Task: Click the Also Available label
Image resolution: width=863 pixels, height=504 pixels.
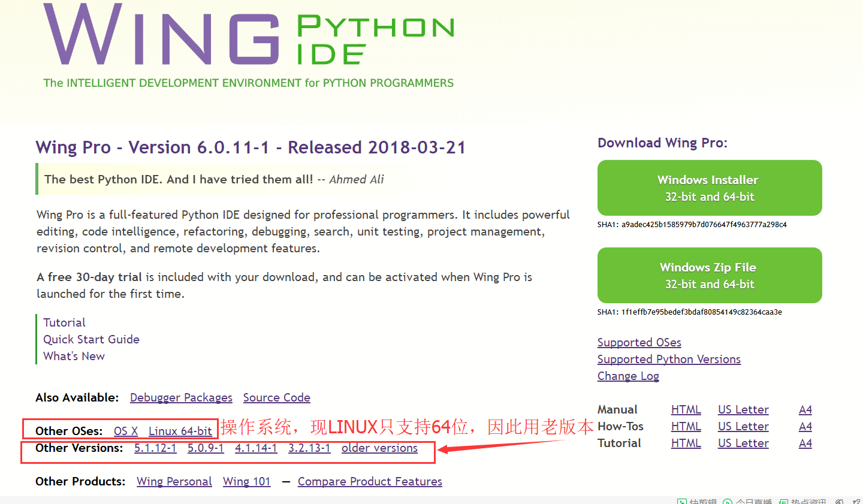Action: pos(77,397)
